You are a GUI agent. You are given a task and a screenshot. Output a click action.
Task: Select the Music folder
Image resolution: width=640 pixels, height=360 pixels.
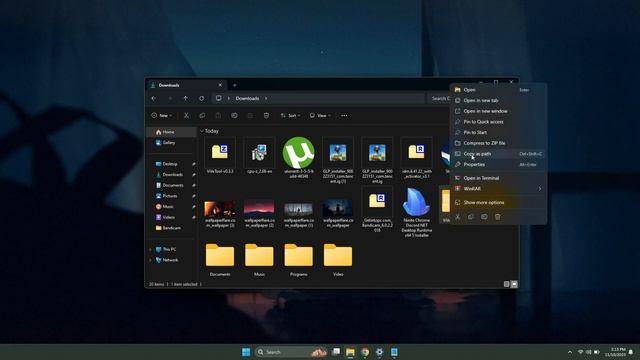pyautogui.click(x=259, y=260)
